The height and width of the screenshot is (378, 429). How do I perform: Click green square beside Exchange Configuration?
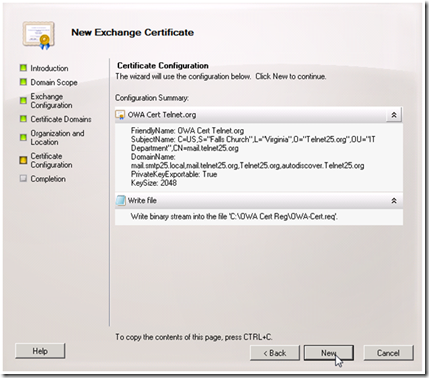tap(23, 100)
